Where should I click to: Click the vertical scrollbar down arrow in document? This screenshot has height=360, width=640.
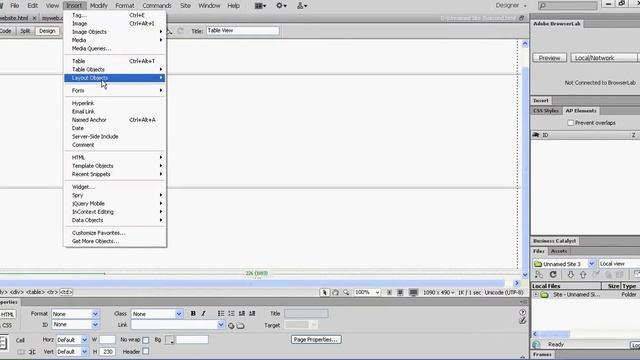tap(525, 275)
